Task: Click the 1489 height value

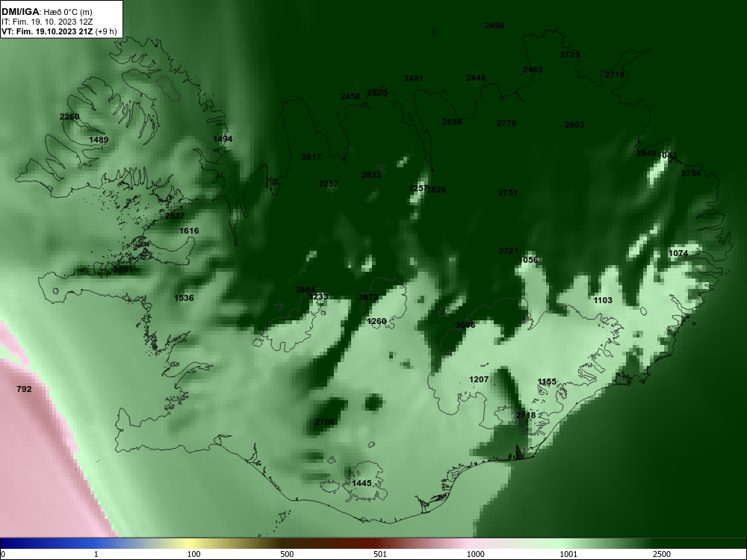Action: (99, 140)
